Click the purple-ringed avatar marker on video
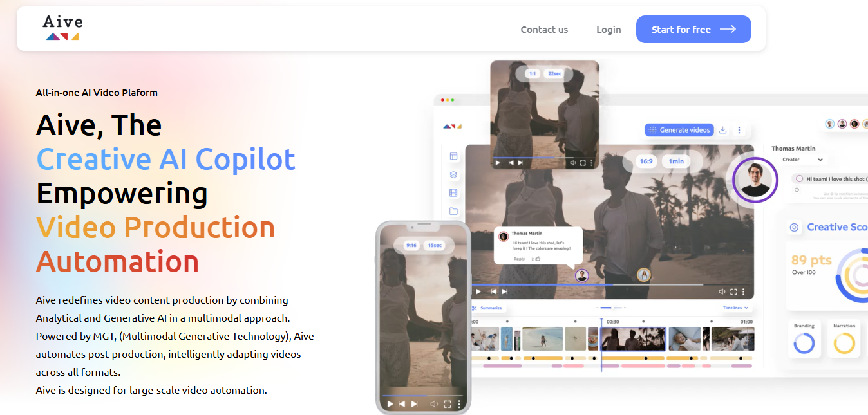This screenshot has width=868, height=415. (x=582, y=275)
